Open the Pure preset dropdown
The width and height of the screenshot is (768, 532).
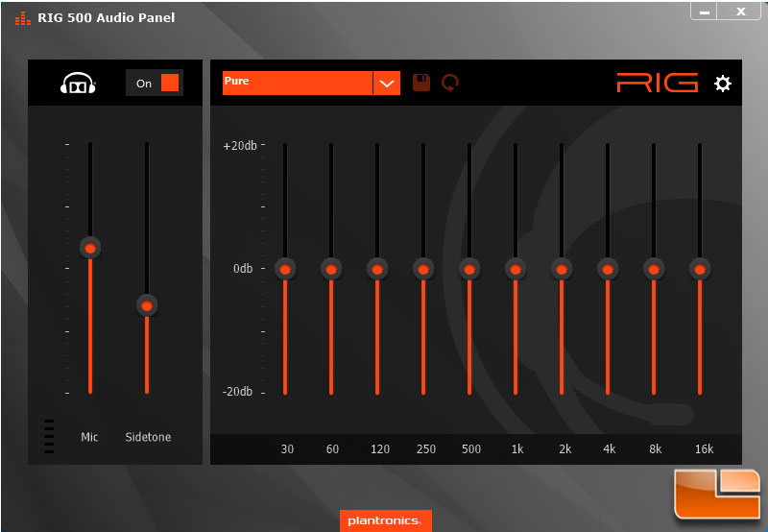click(x=311, y=83)
